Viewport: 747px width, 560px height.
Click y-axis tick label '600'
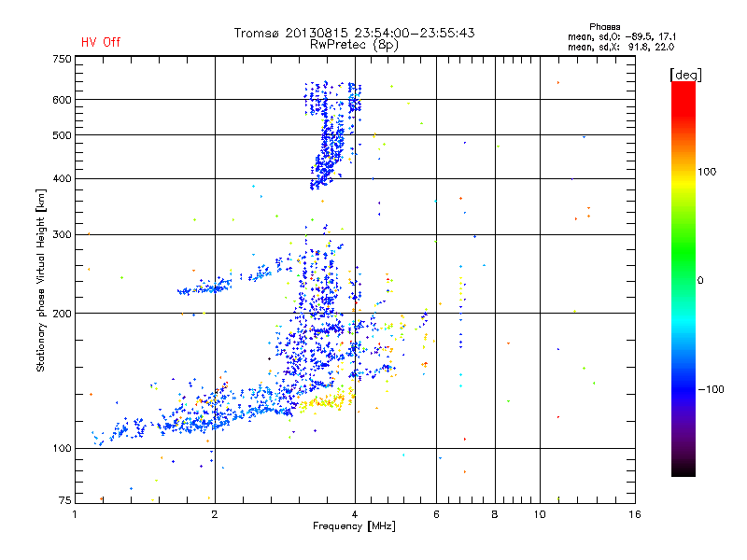62,100
